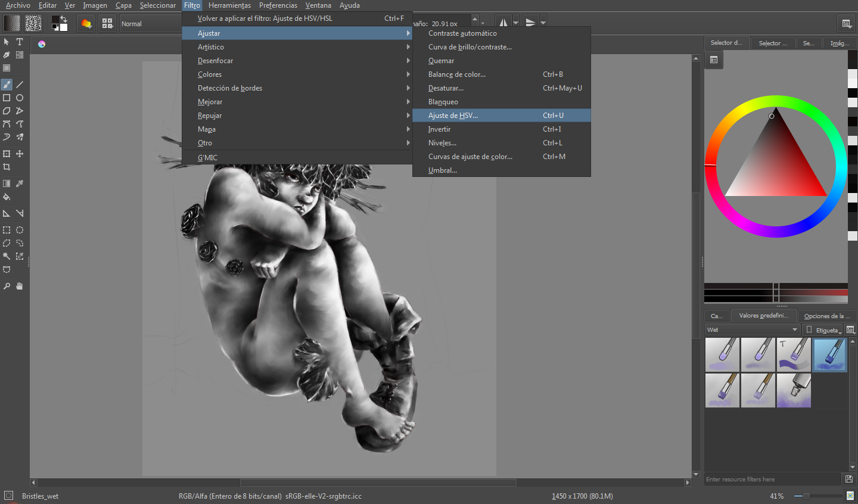The height and width of the screenshot is (504, 858).
Task: Select the Rectangle shape tool
Action: pyautogui.click(x=7, y=98)
